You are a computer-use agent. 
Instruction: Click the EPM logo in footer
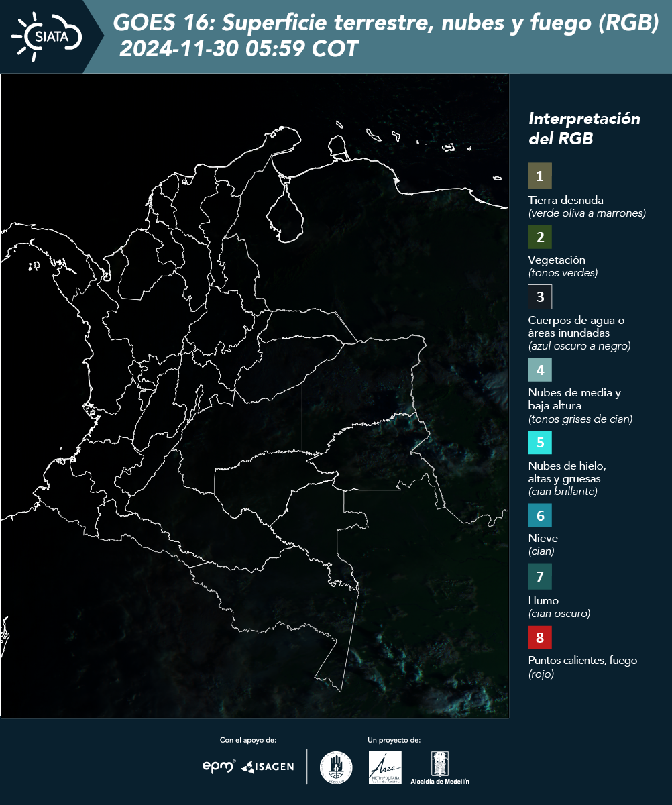click(x=219, y=766)
